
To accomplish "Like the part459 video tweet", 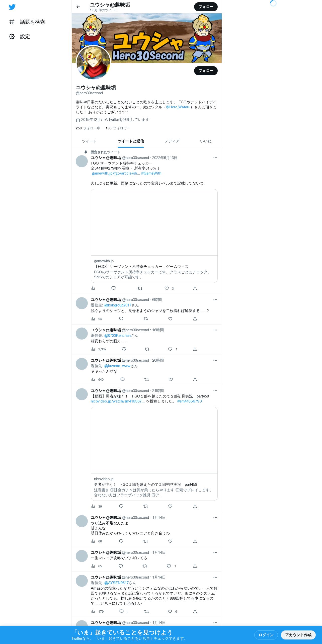I will 170,506.
